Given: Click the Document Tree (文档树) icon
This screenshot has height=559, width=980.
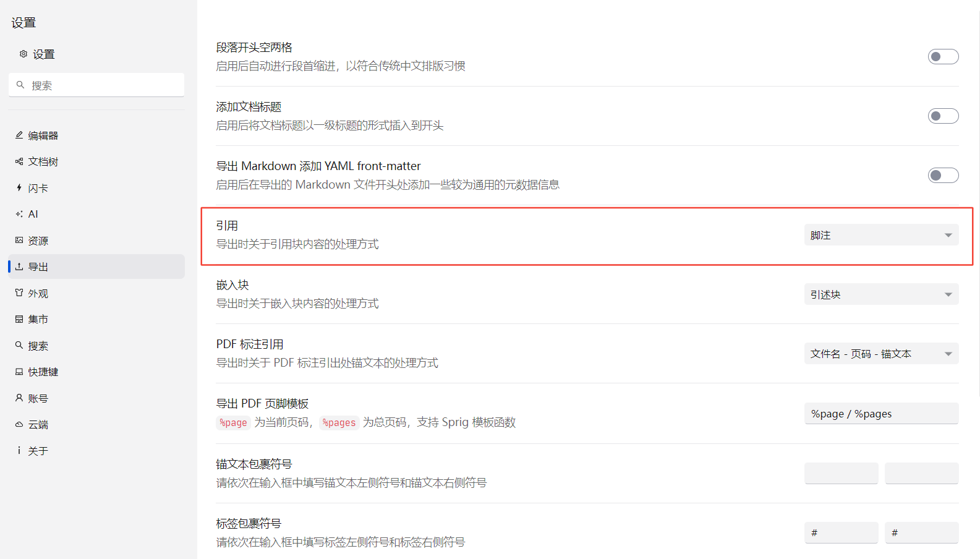Looking at the screenshot, I should (19, 161).
